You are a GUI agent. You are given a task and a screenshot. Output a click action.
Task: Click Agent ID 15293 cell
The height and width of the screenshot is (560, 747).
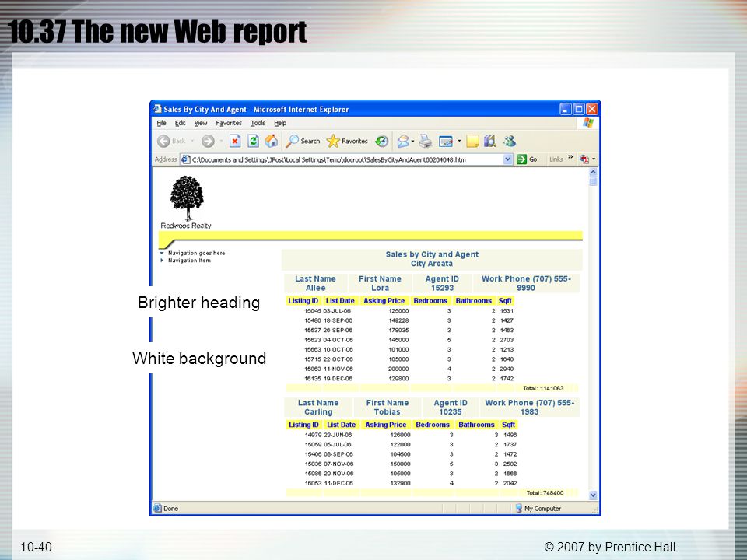pos(442,283)
